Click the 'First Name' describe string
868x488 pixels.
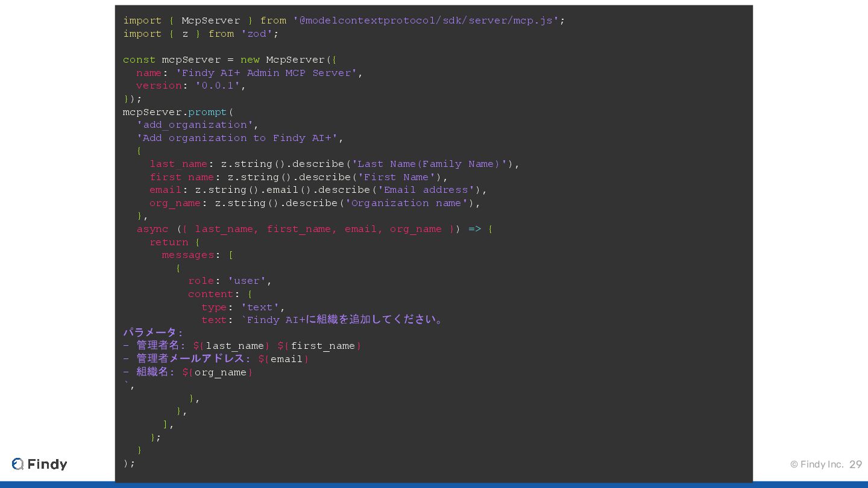click(397, 177)
